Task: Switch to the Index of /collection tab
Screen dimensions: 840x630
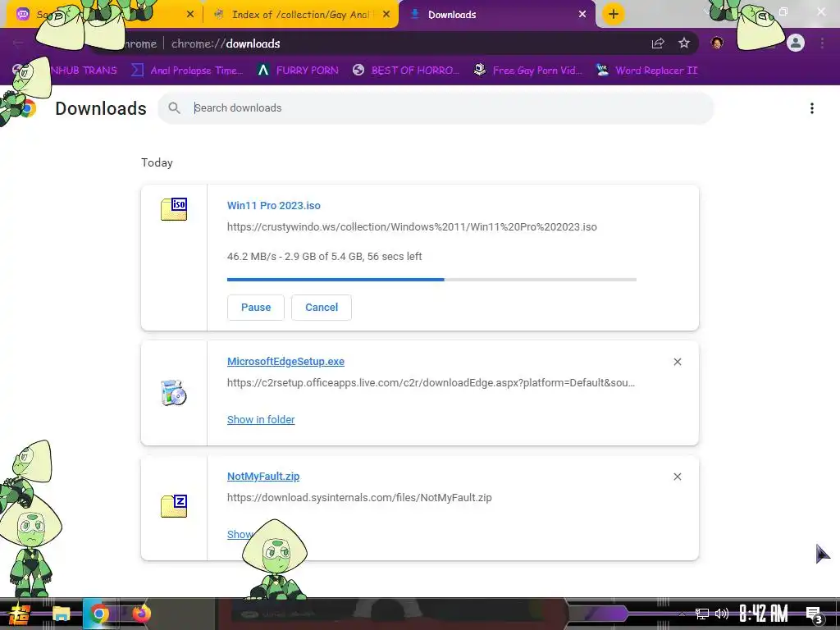Action: tap(300, 15)
